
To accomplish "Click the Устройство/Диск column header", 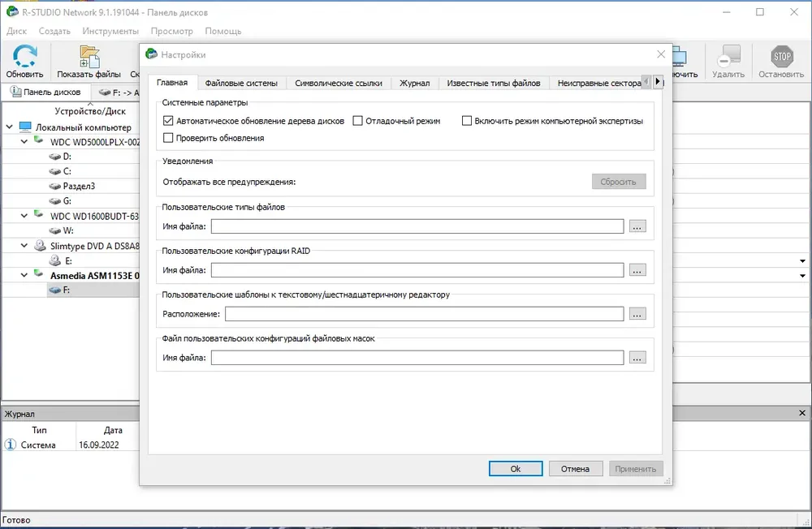I will (90, 111).
